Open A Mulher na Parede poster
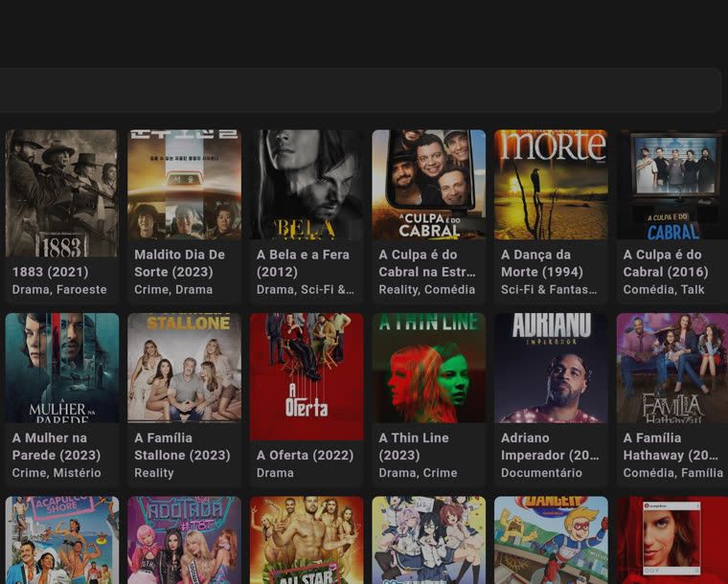The height and width of the screenshot is (584, 728). [x=61, y=368]
